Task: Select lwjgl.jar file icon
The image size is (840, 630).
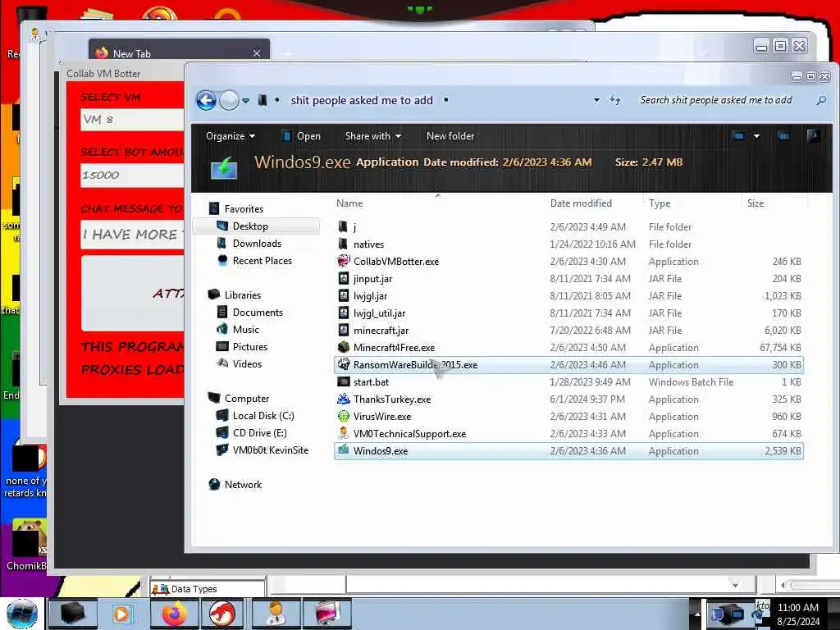Action: pos(343,295)
